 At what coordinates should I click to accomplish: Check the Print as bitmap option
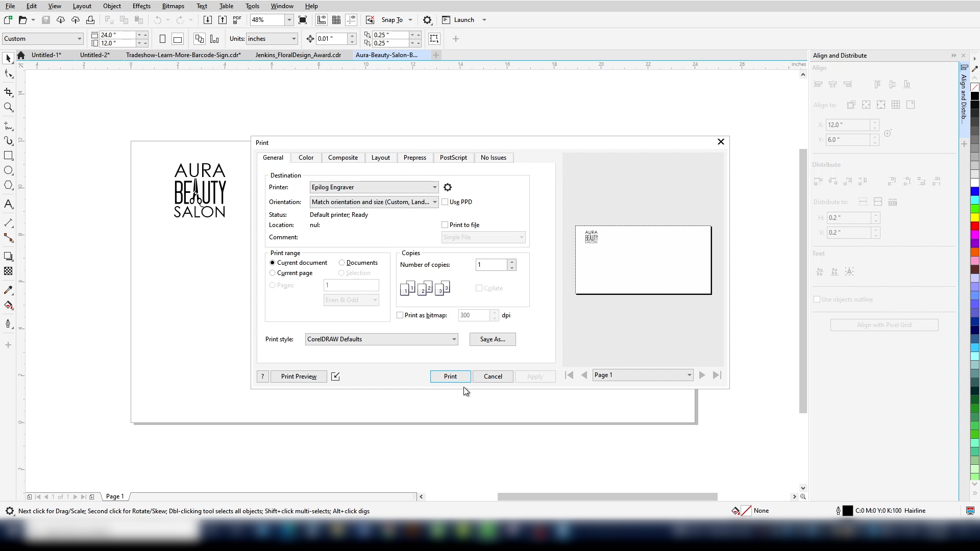tap(400, 315)
